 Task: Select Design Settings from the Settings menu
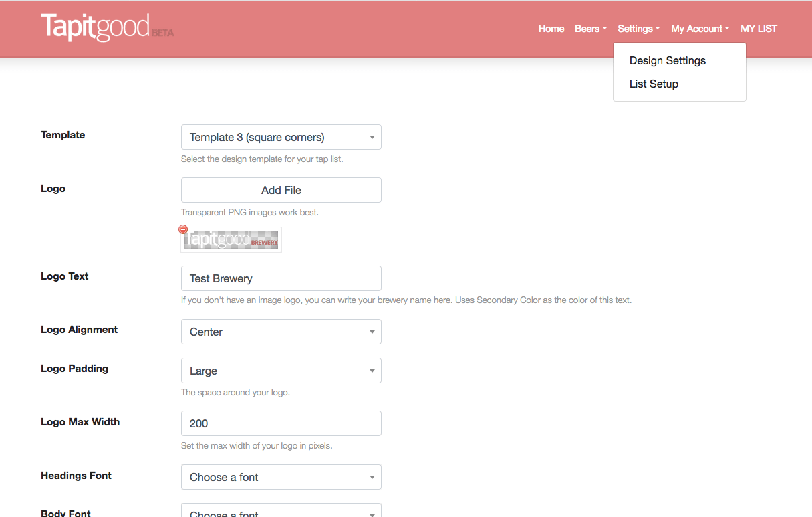tap(667, 60)
